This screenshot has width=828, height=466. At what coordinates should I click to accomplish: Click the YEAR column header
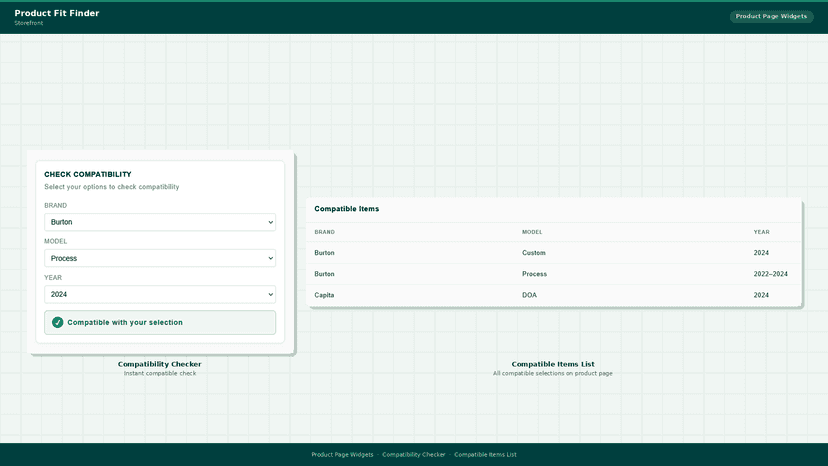coord(761,232)
